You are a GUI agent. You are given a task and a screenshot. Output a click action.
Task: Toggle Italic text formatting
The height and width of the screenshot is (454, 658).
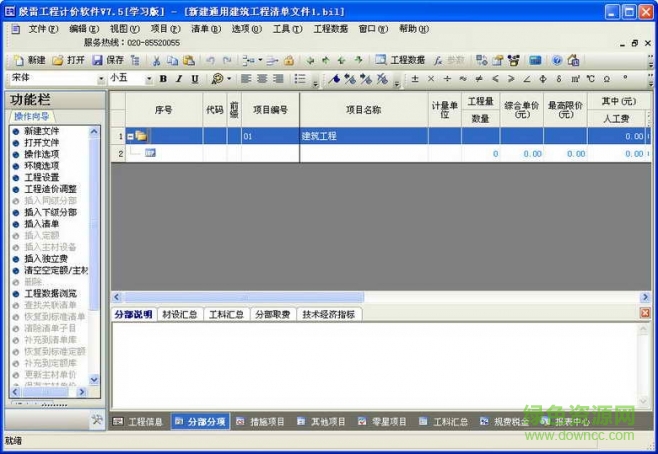(178, 79)
